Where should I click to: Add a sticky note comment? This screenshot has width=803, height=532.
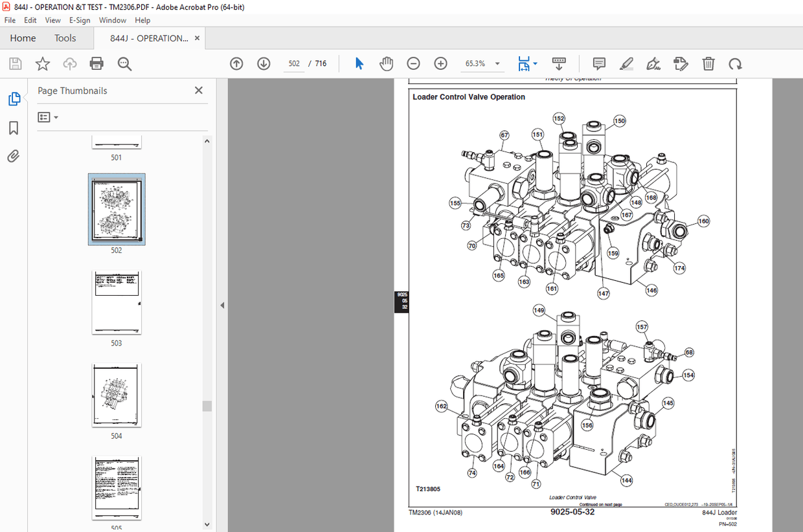(x=599, y=63)
